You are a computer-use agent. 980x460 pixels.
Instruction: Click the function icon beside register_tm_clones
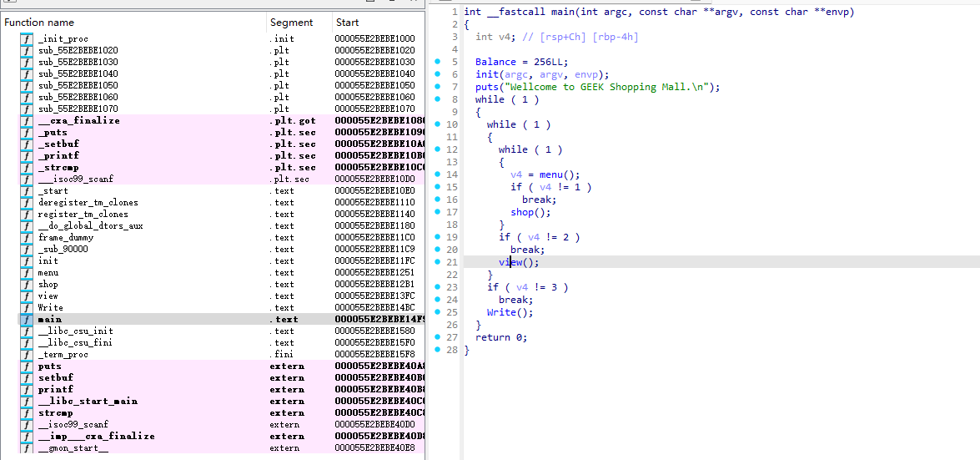pos(27,214)
